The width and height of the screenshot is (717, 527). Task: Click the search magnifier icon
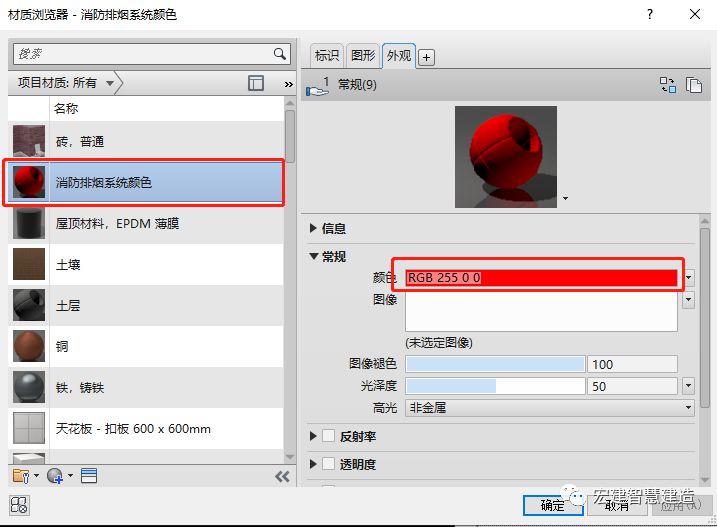(x=279, y=54)
